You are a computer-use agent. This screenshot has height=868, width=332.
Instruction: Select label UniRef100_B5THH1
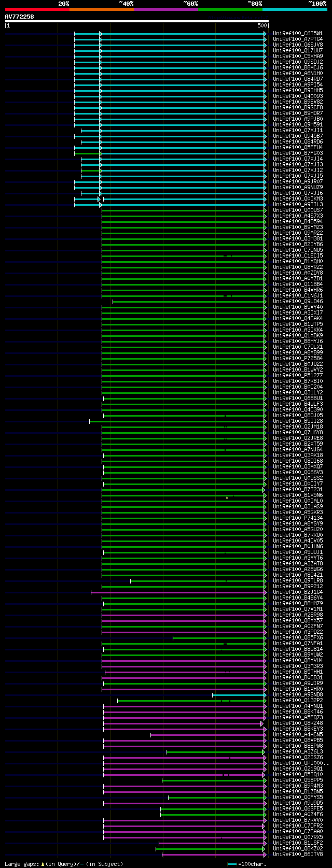click(x=298, y=672)
